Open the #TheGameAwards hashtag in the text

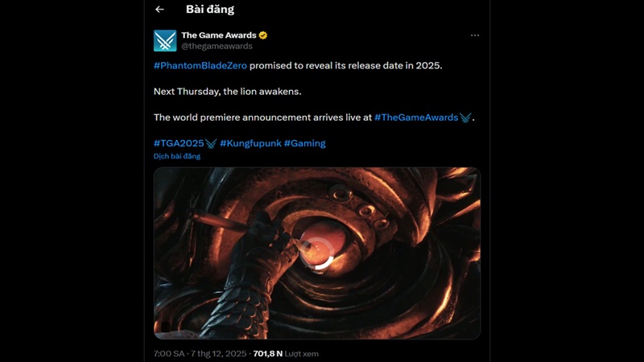[416, 117]
